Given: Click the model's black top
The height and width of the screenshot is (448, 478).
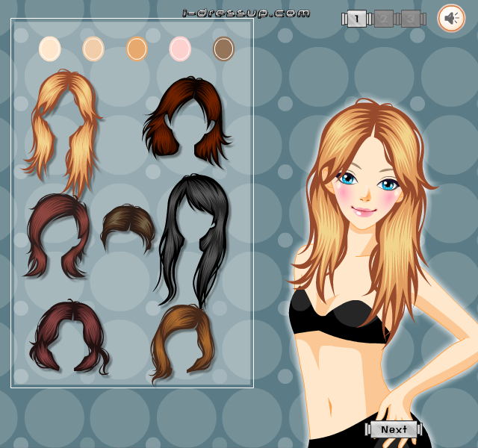Looking at the screenshot, I should coord(337,317).
